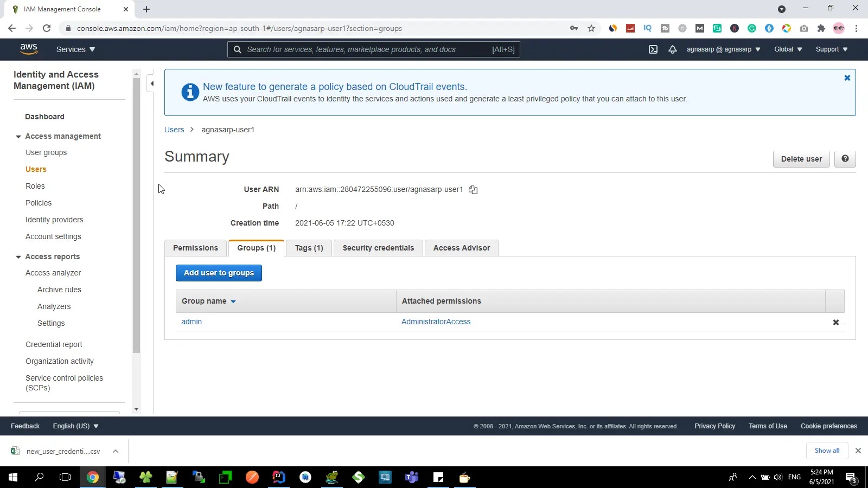Open Windows Start menu

(x=13, y=477)
